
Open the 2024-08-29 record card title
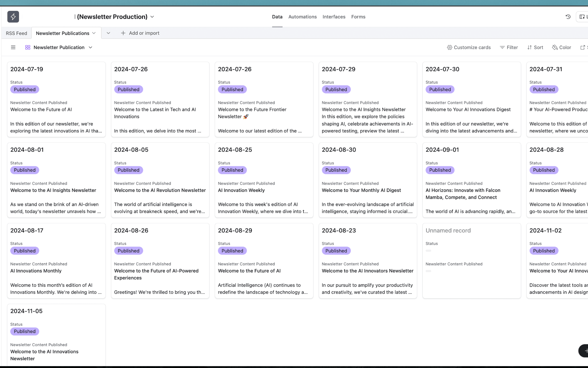tap(235, 230)
